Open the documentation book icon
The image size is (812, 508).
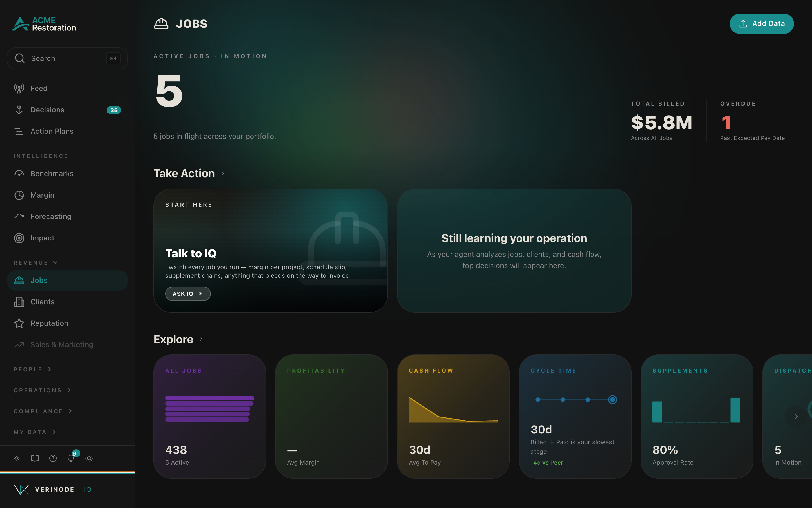35,458
